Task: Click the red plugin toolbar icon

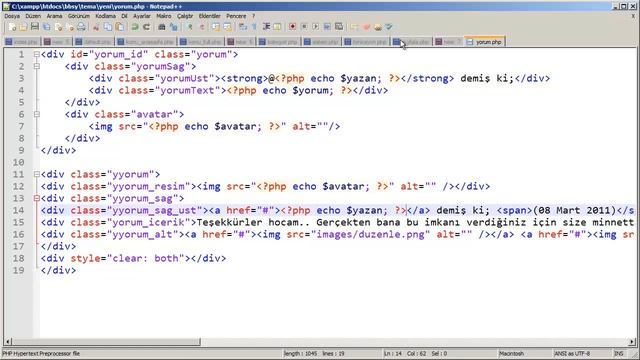Action: point(366,27)
